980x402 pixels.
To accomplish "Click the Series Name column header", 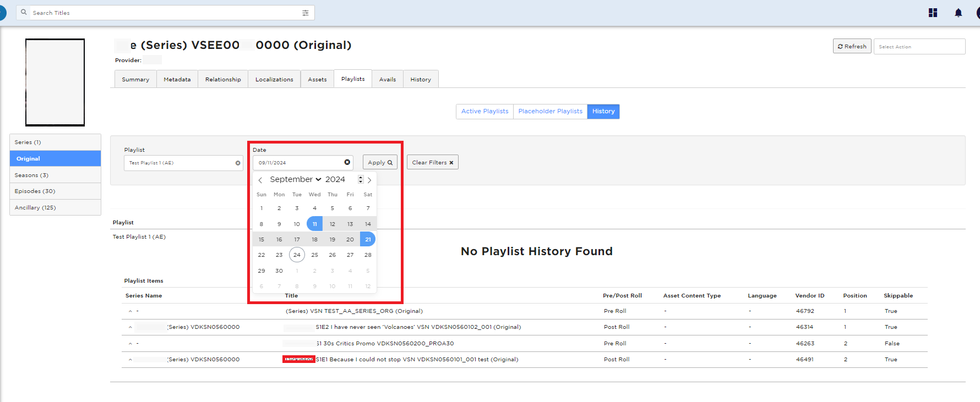I will pos(144,296).
